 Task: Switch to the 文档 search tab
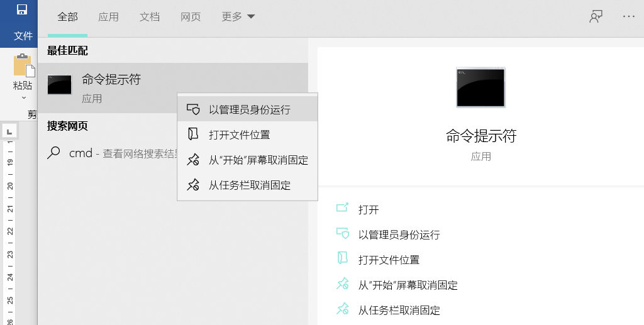(150, 17)
